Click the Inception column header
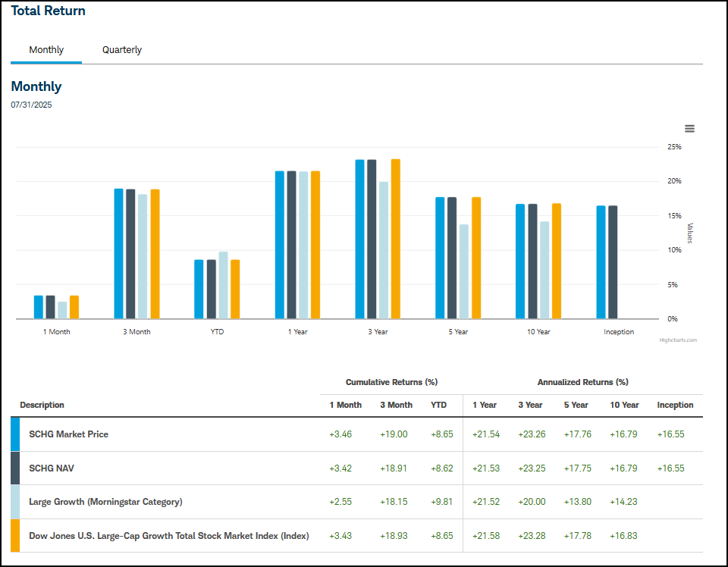 coord(675,405)
